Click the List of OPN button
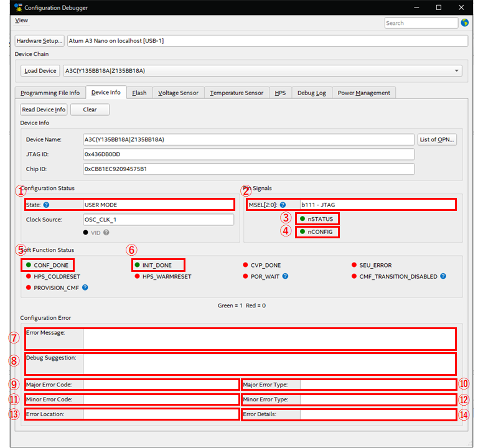 437,139
